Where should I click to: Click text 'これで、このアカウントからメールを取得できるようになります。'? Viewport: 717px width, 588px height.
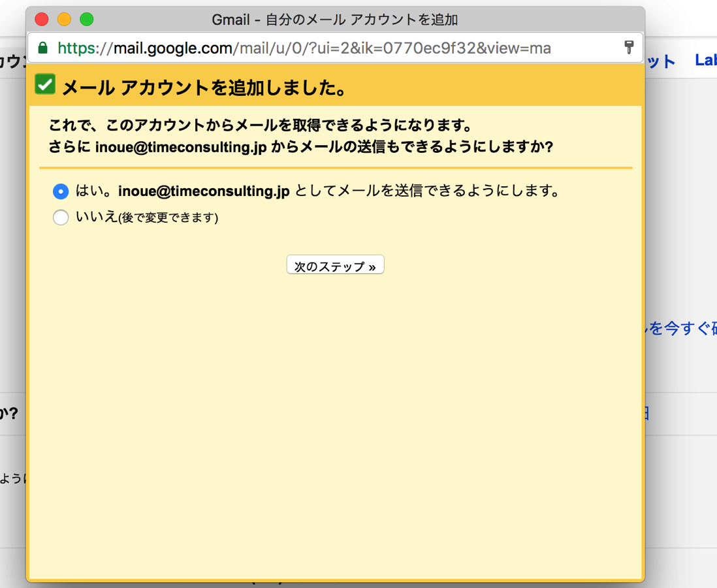pos(260,125)
